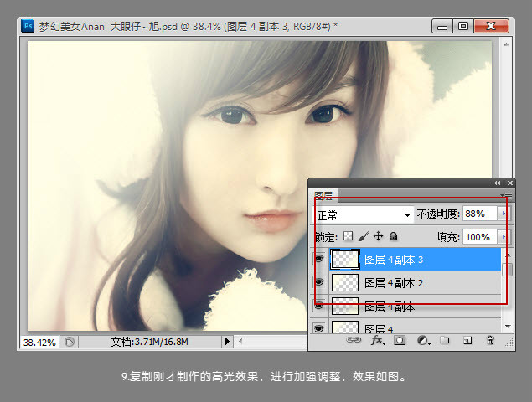This screenshot has width=532, height=402.
Task: Create new fill or adjustment layer
Action: point(423,341)
